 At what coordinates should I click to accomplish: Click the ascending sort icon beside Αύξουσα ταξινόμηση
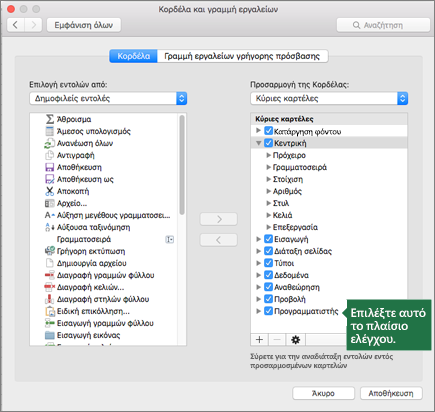(50, 227)
